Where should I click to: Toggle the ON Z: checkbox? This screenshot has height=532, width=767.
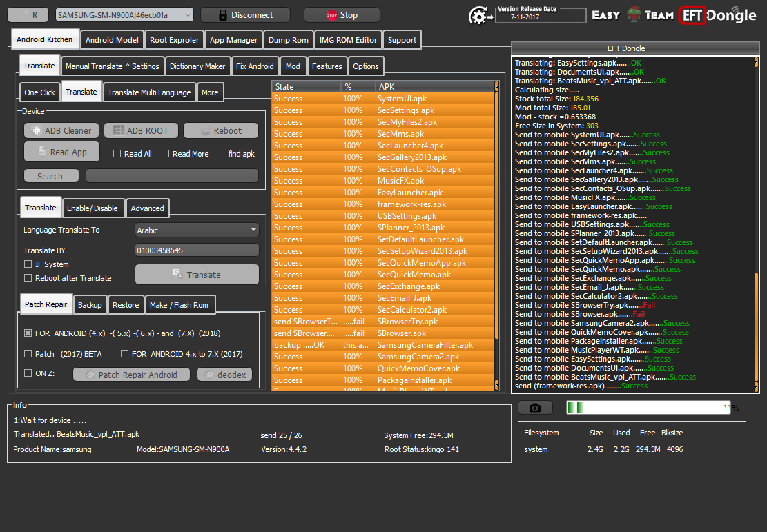[28, 373]
